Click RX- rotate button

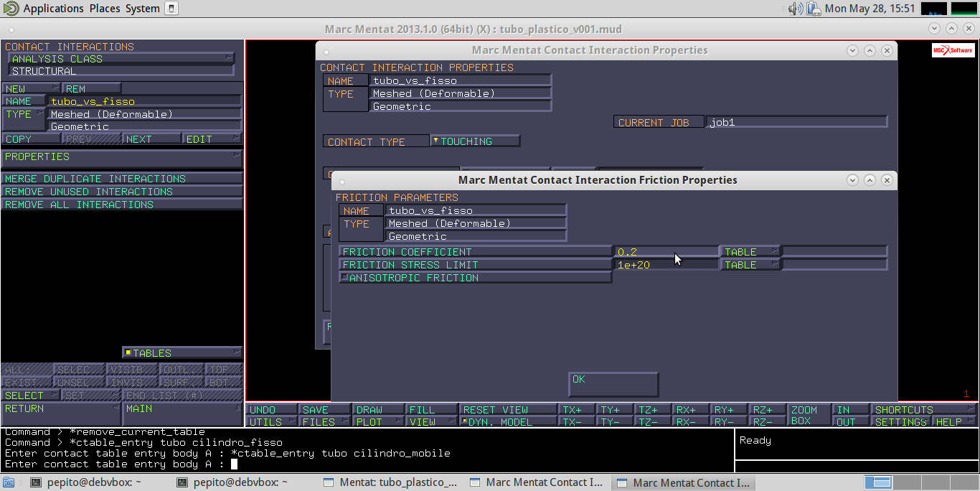coord(691,422)
